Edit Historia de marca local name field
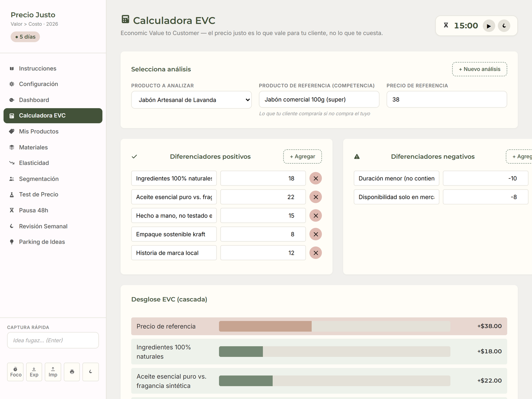Image resolution: width=532 pixels, height=399 pixels. [x=174, y=253]
